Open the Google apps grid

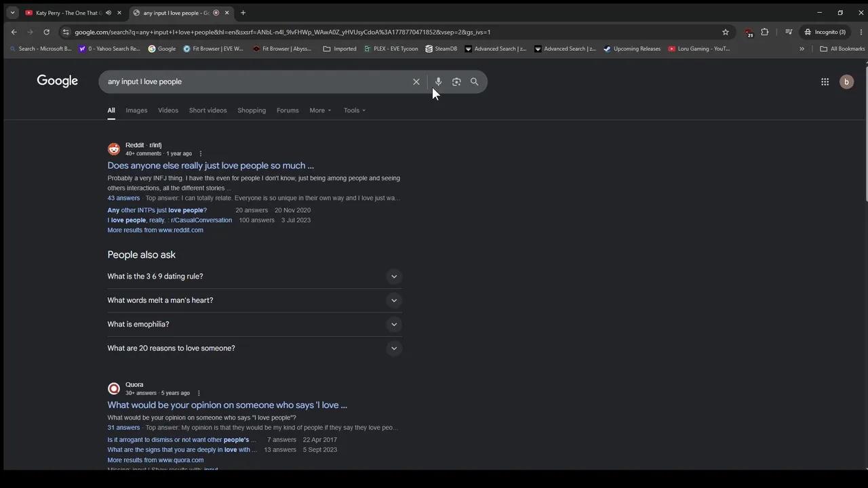tap(825, 82)
